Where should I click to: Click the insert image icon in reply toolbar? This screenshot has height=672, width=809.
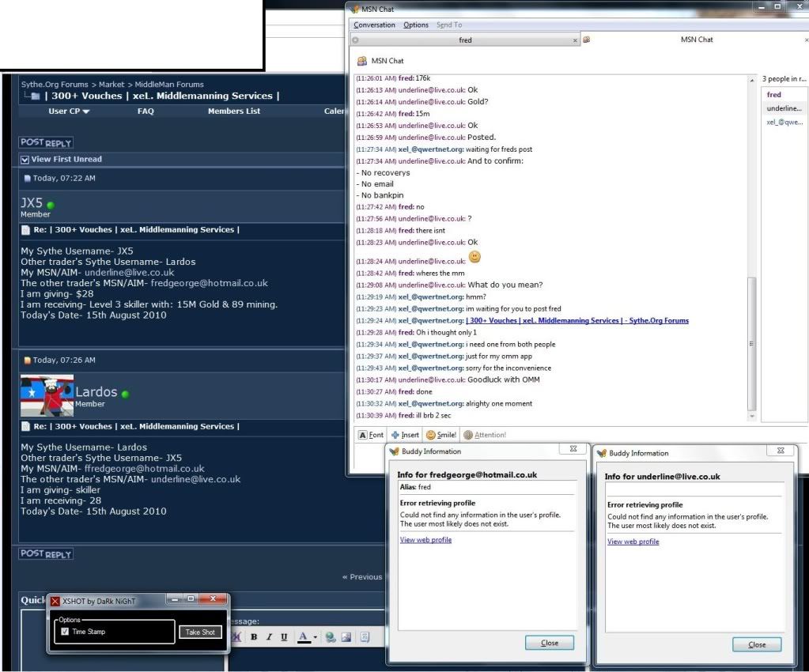point(346,637)
